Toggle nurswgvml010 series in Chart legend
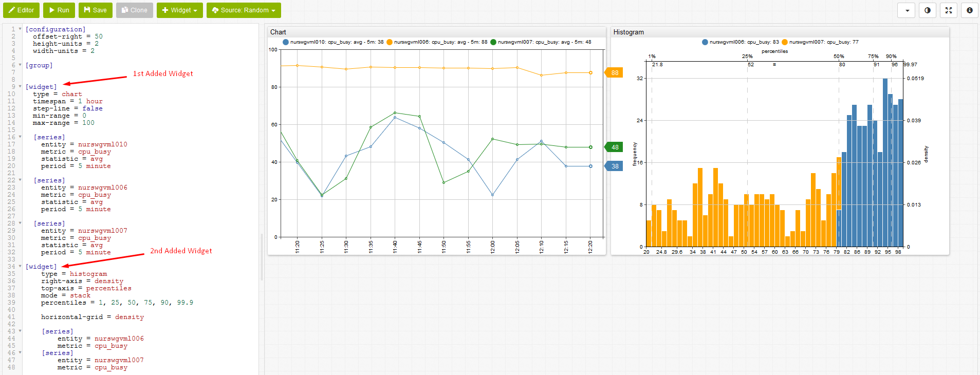Viewport: 980px width, 375px height. (333, 42)
